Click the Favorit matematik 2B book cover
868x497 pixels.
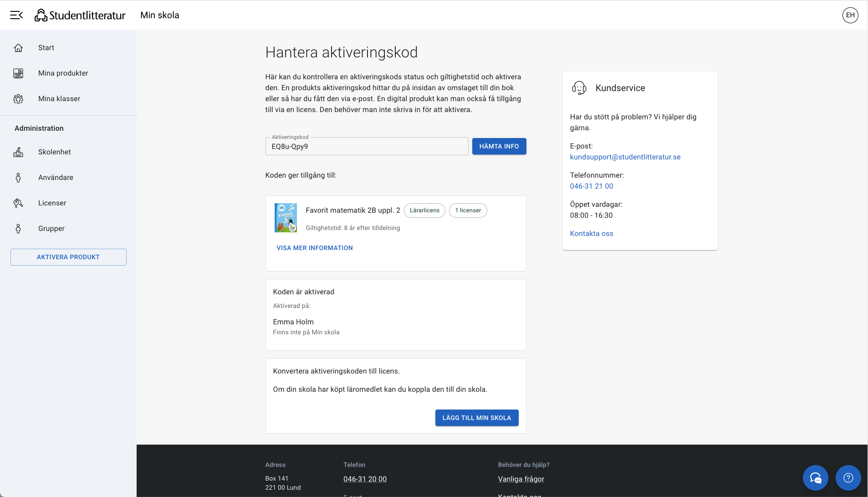coord(286,218)
